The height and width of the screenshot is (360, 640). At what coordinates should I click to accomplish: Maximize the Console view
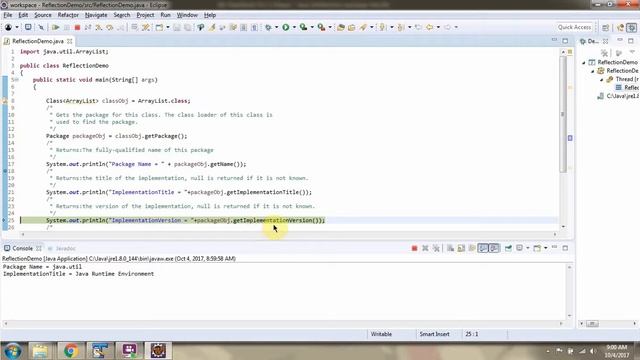(x=565, y=248)
